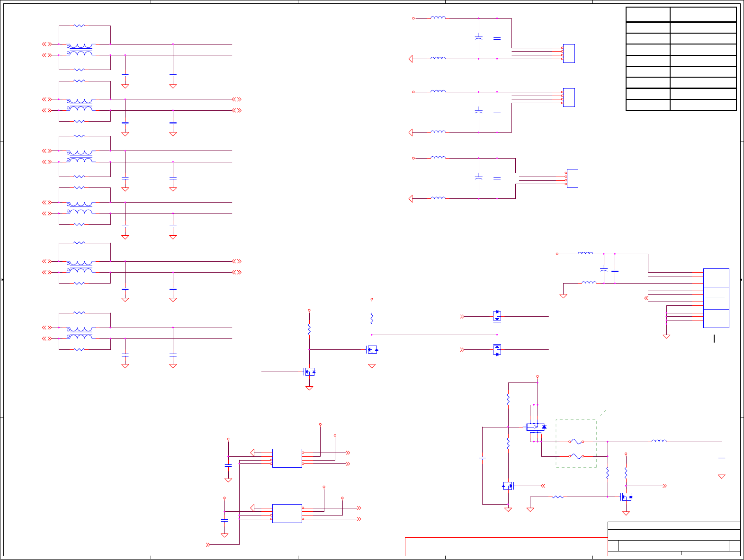Click the horizontal resistor tied to ground at bottom right

tap(558, 497)
